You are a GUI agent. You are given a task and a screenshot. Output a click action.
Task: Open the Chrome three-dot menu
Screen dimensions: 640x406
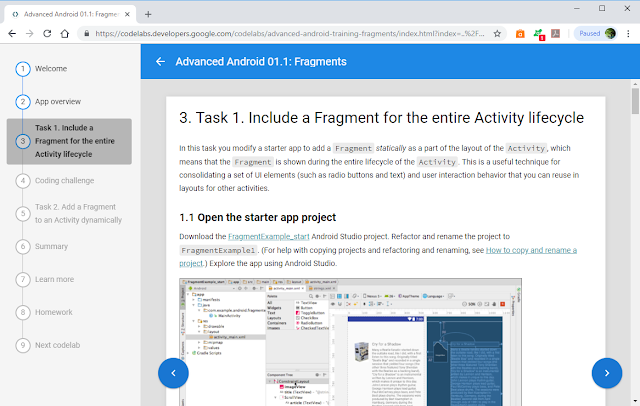628,33
